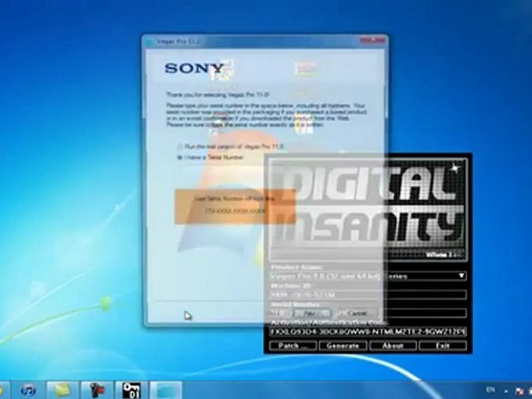532x399 pixels.
Task: Select Run the trial version radio option
Action: [180, 146]
